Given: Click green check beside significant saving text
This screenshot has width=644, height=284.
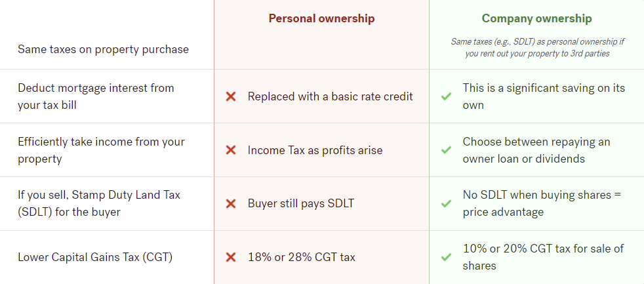Looking at the screenshot, I should tap(446, 96).
